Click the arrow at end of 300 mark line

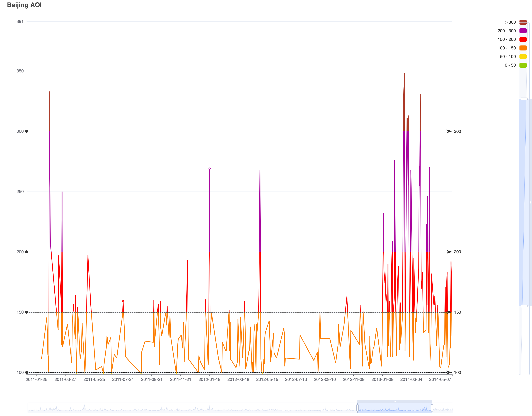click(x=449, y=131)
